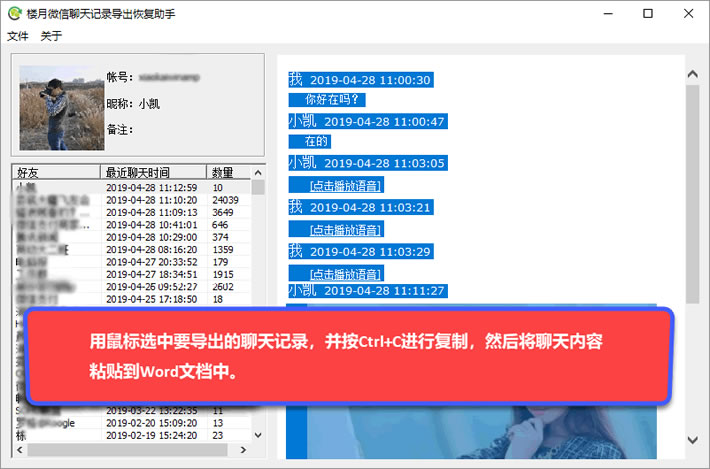Open the chat image of woman

(481, 432)
